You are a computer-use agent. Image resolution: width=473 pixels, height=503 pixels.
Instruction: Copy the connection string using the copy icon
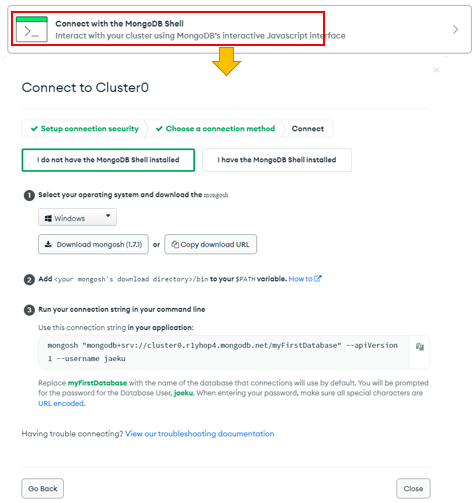pos(420,347)
